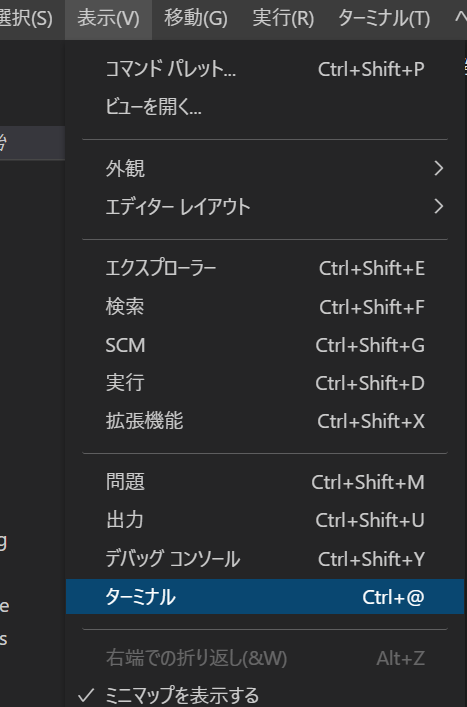The height and width of the screenshot is (707, 467).
Task: Show the 出力 panel
Action: pyautogui.click(x=265, y=520)
